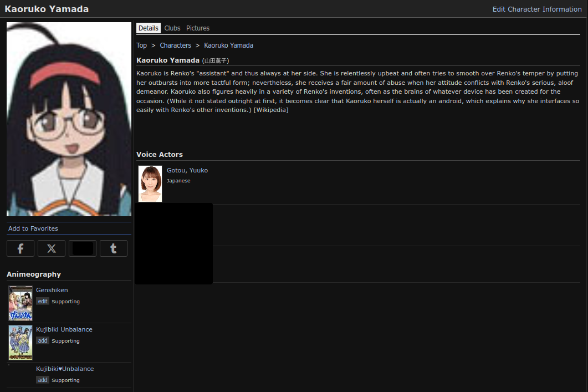Open the Kujibiki Unbalance anime link
This screenshot has height=392, width=588.
tap(64, 329)
